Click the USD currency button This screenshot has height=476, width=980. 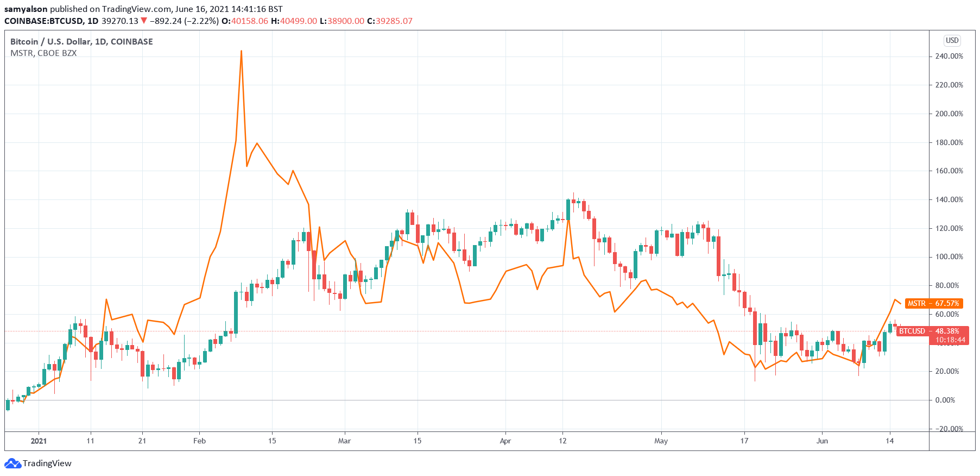[952, 41]
